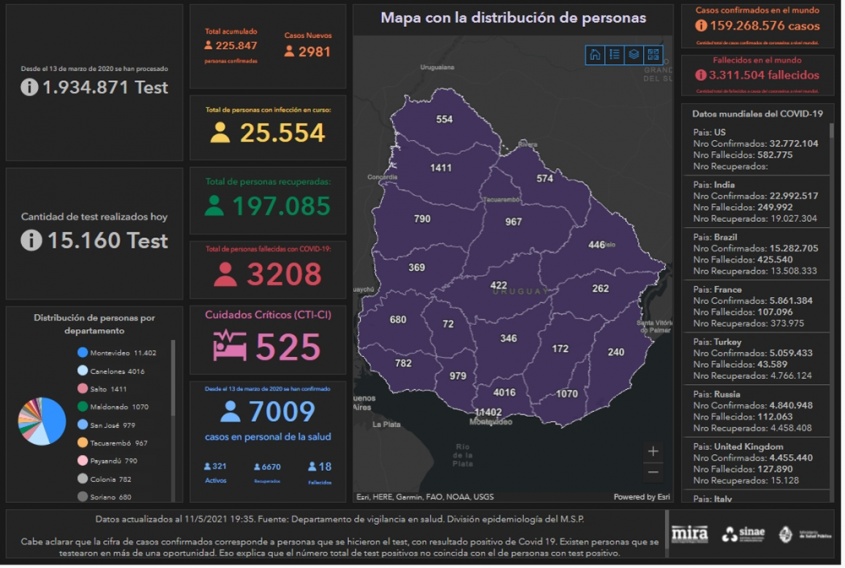This screenshot has height=568, width=845.
Task: Open the map layers list icon
Action: click(x=633, y=55)
